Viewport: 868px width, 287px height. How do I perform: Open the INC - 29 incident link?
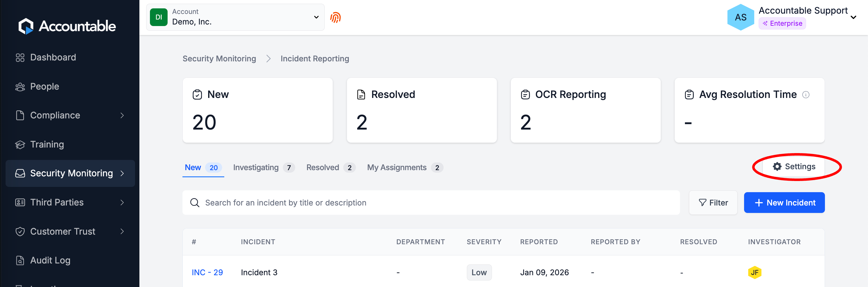(x=207, y=272)
